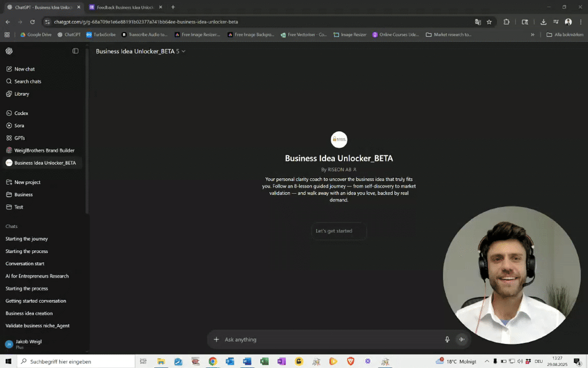The image size is (588, 368).
Task: Open the Alla bokmärken folder
Action: (x=565, y=34)
